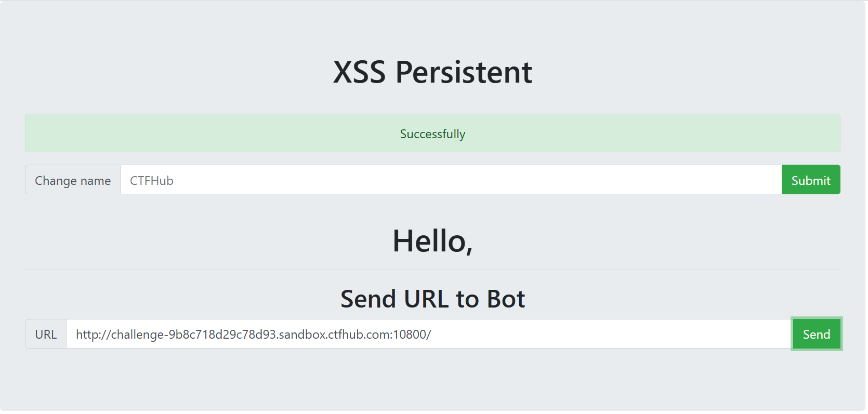Screen dimensions: 868x414
Task: Submit the new name
Action: tap(810, 180)
